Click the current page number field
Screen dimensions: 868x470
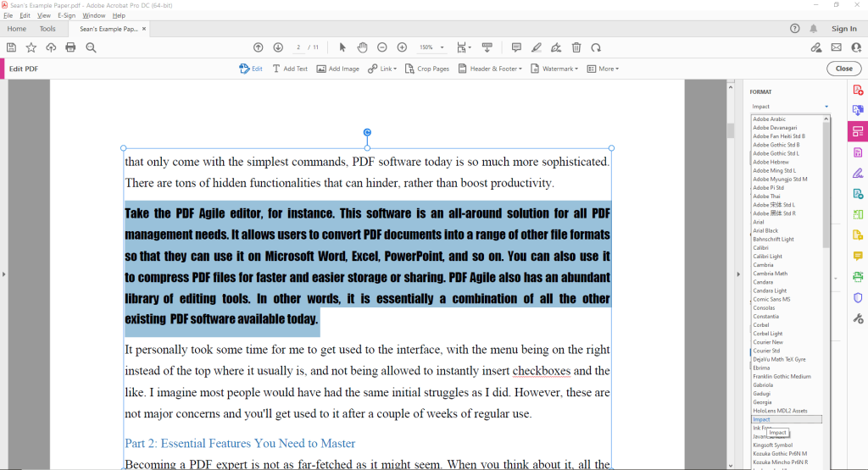[x=298, y=47]
